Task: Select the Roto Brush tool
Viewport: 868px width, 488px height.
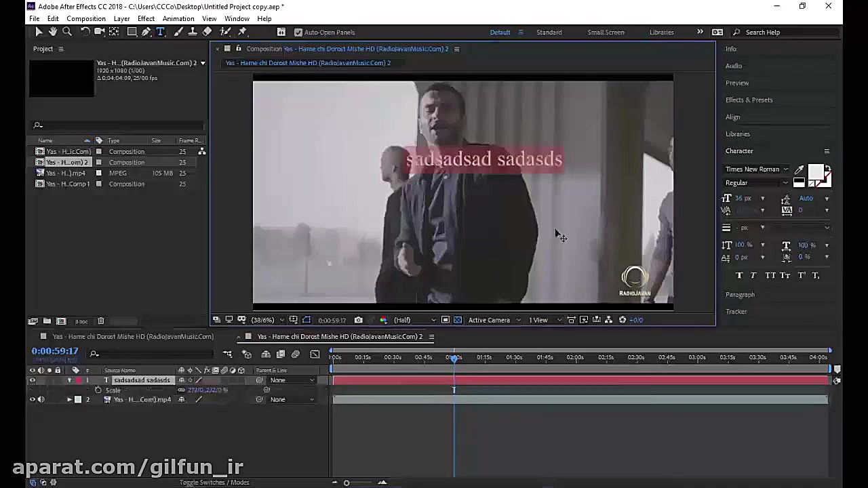Action: [225, 32]
